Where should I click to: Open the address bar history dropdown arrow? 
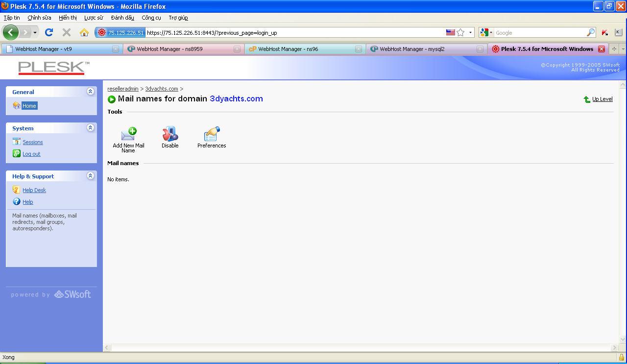point(470,32)
